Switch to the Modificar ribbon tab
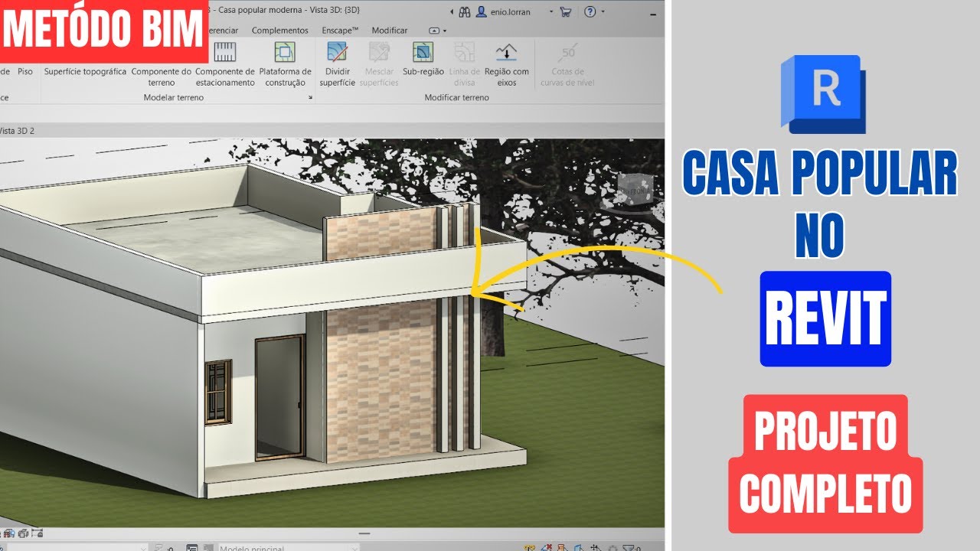The image size is (980, 551). 390,31
